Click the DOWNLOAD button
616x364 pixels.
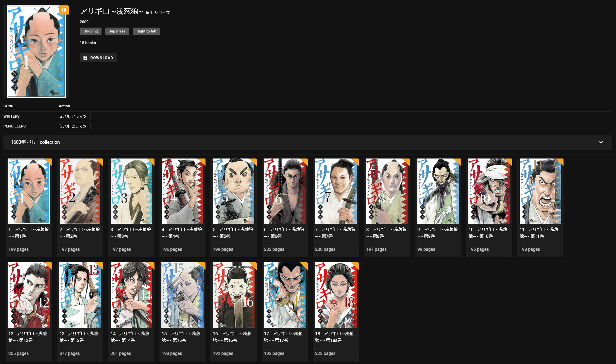click(x=98, y=58)
